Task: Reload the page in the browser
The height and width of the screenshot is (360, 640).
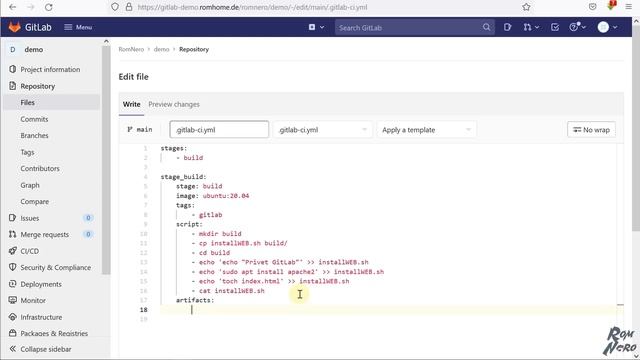Action: (x=49, y=7)
